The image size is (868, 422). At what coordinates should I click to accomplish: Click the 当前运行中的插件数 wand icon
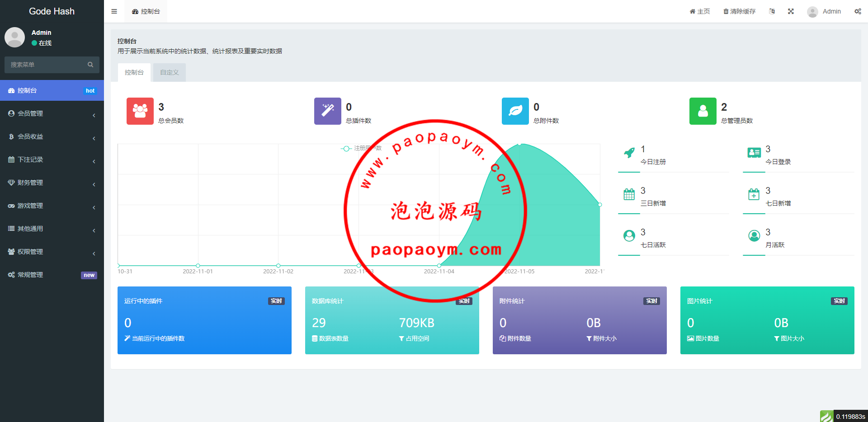point(127,338)
